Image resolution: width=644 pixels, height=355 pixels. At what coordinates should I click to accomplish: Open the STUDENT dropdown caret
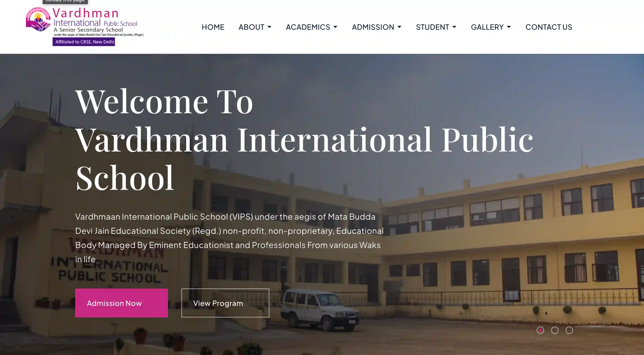pyautogui.click(x=454, y=27)
